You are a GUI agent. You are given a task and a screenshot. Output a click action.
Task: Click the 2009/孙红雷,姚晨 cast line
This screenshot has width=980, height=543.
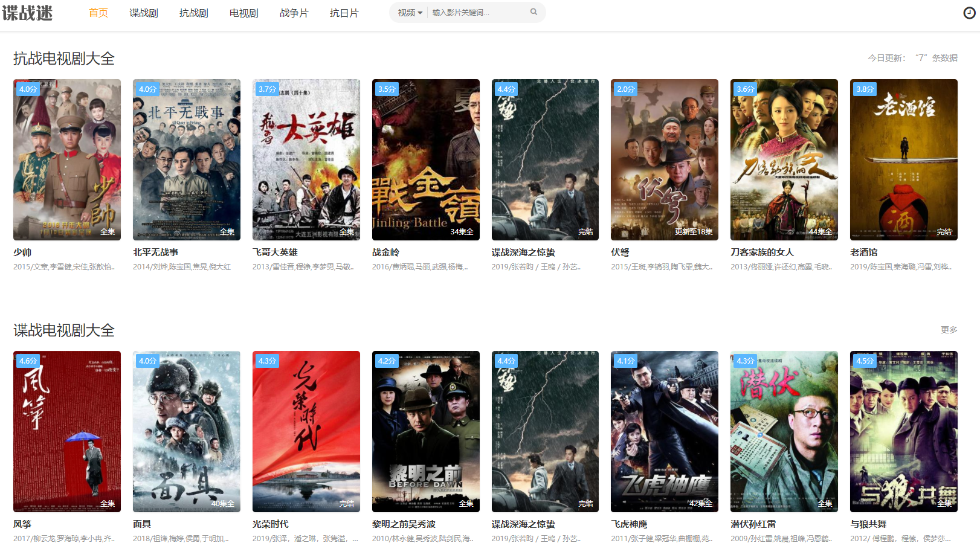pyautogui.click(x=781, y=538)
